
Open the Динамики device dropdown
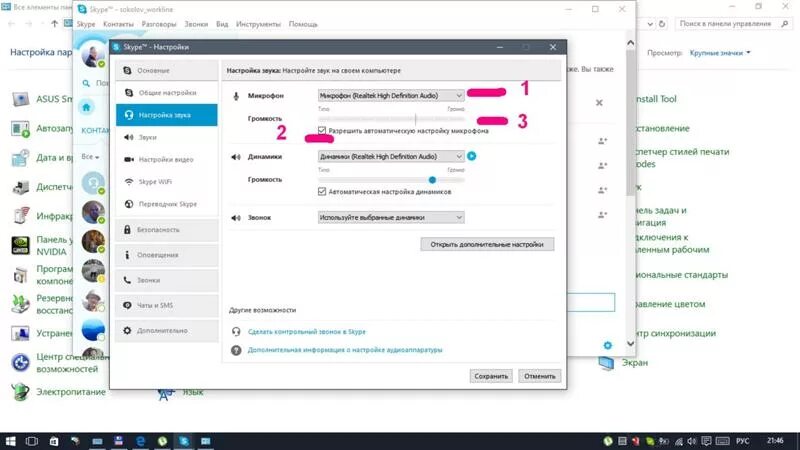click(391, 156)
